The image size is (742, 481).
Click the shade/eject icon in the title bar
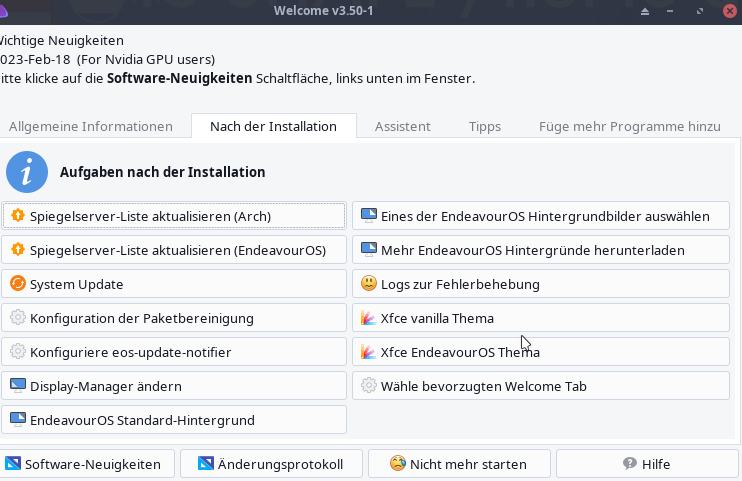pos(645,11)
